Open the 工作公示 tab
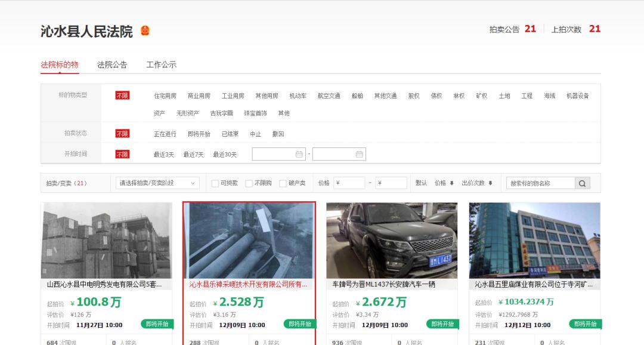Viewport: 644px width, 345px height. click(x=161, y=64)
